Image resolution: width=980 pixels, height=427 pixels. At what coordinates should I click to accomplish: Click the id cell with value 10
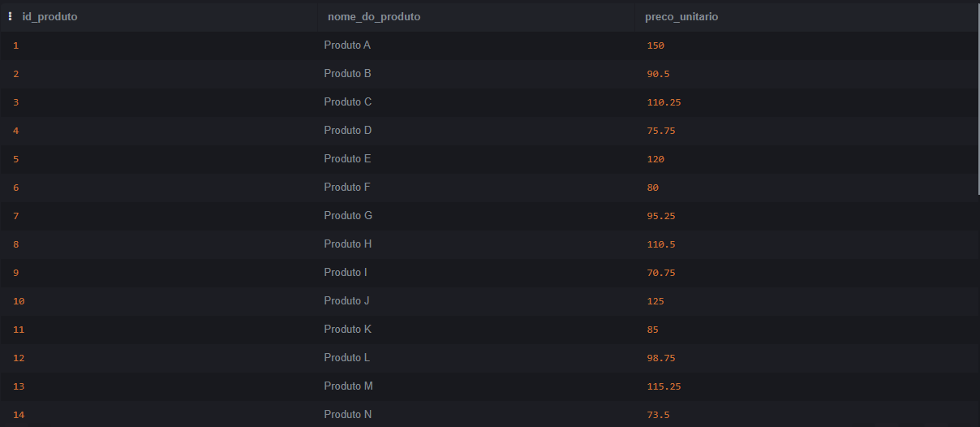pyautogui.click(x=19, y=301)
